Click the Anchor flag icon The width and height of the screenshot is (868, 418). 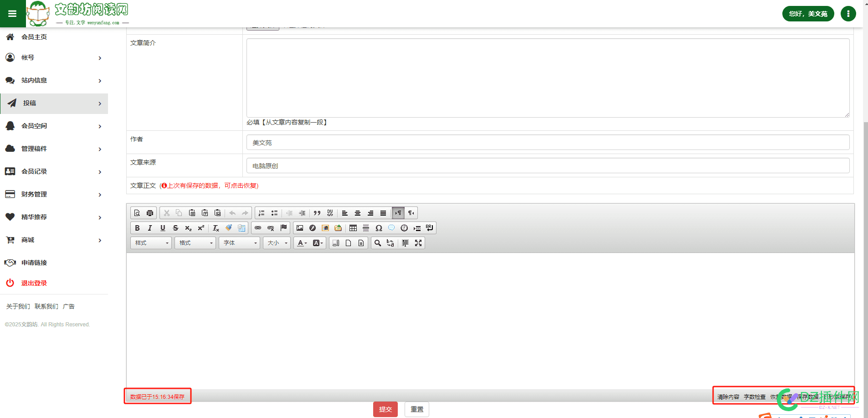coord(283,228)
